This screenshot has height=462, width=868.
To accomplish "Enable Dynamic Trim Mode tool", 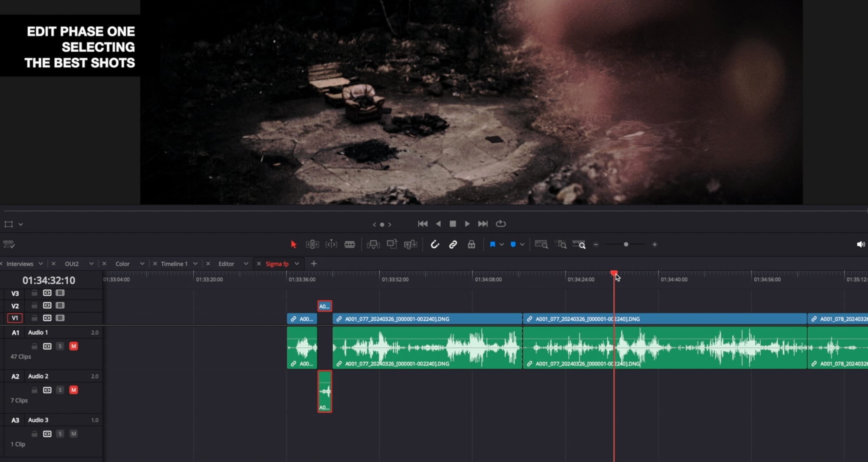I will coord(331,244).
